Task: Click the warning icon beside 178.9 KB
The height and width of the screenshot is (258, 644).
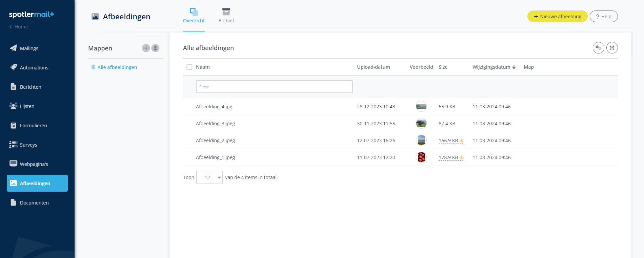Action: pyautogui.click(x=461, y=157)
